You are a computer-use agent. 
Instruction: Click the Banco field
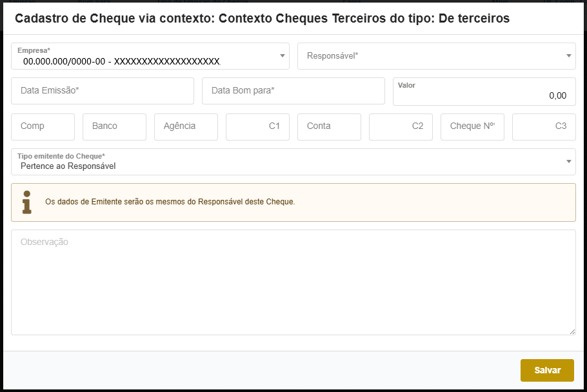click(x=114, y=127)
